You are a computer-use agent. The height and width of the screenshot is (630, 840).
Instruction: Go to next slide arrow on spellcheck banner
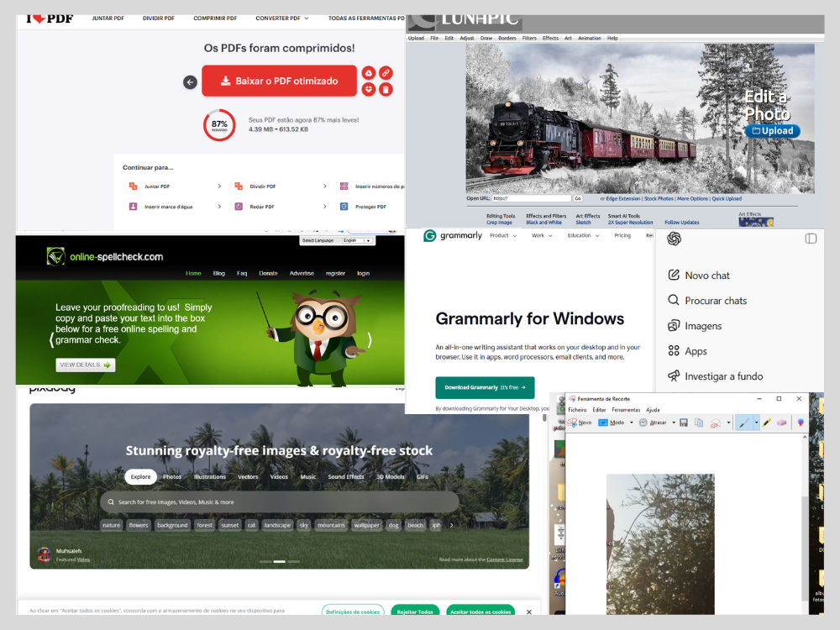369,339
